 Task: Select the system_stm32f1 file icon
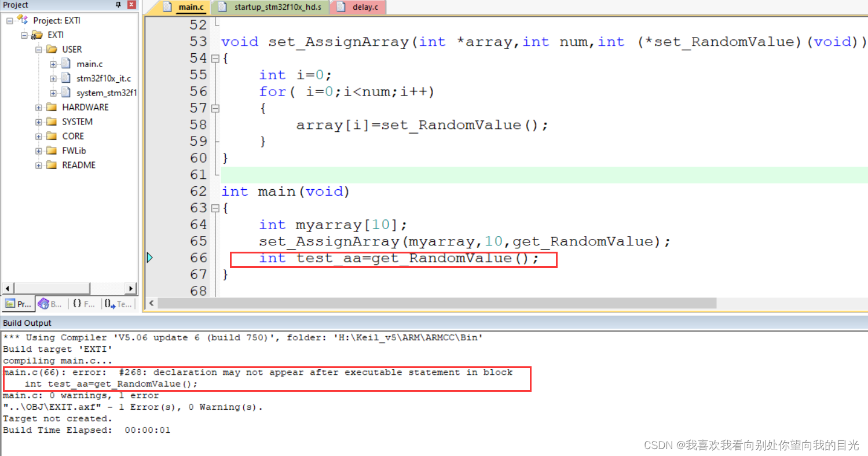[x=66, y=93]
